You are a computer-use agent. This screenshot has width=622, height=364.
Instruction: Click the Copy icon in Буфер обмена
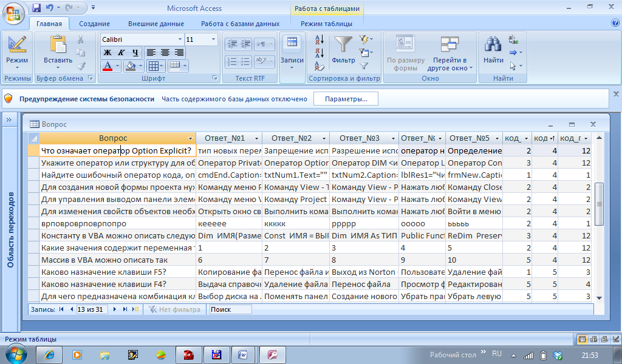tap(81, 53)
